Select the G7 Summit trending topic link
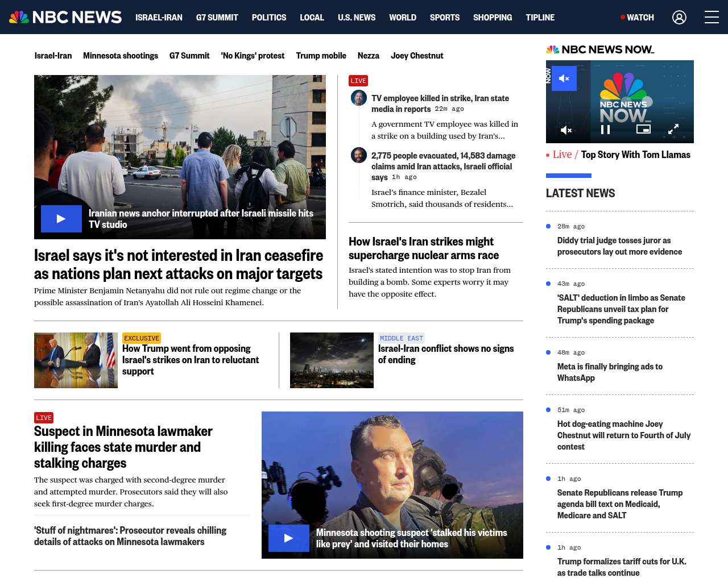728x582 pixels. [189, 56]
